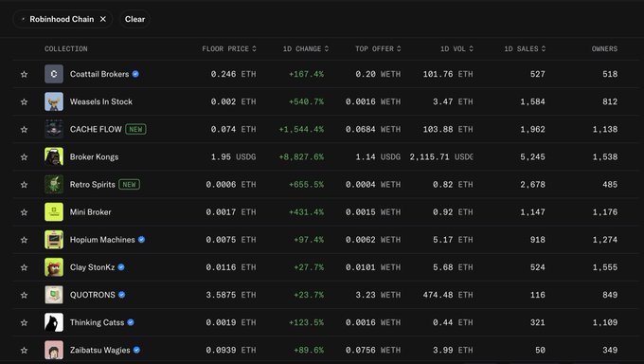Remove the Robinhood Chain filter with the X
Screen dimensions: 644x364
pos(103,19)
